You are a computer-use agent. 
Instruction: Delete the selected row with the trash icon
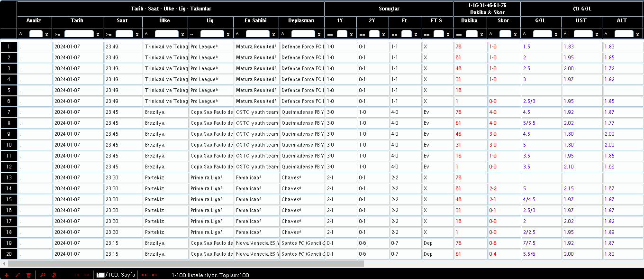pyautogui.click(x=28, y=275)
